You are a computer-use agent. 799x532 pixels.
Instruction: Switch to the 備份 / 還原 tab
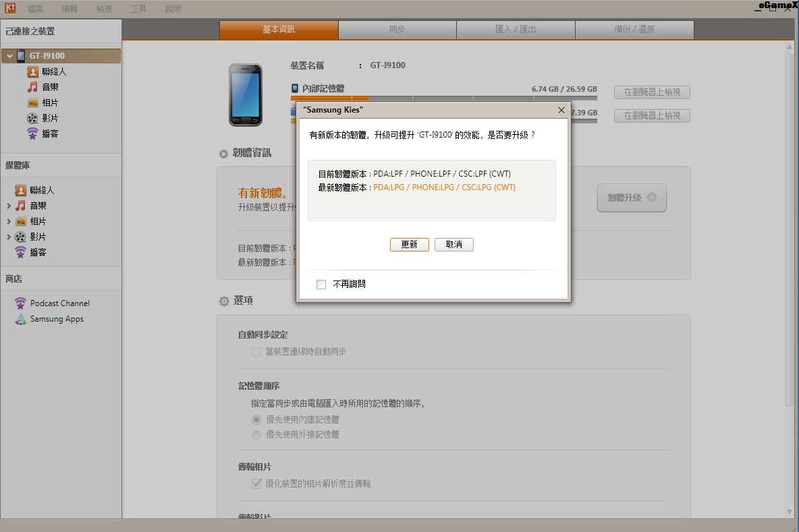click(634, 30)
